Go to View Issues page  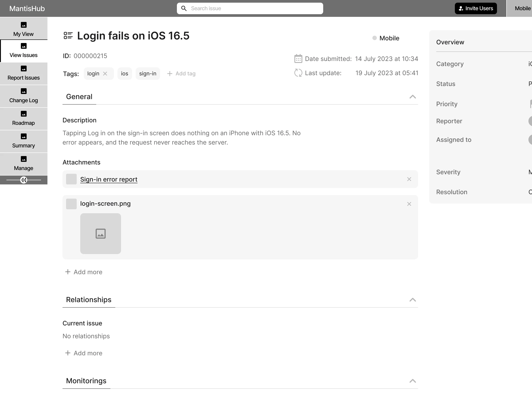pos(23,51)
